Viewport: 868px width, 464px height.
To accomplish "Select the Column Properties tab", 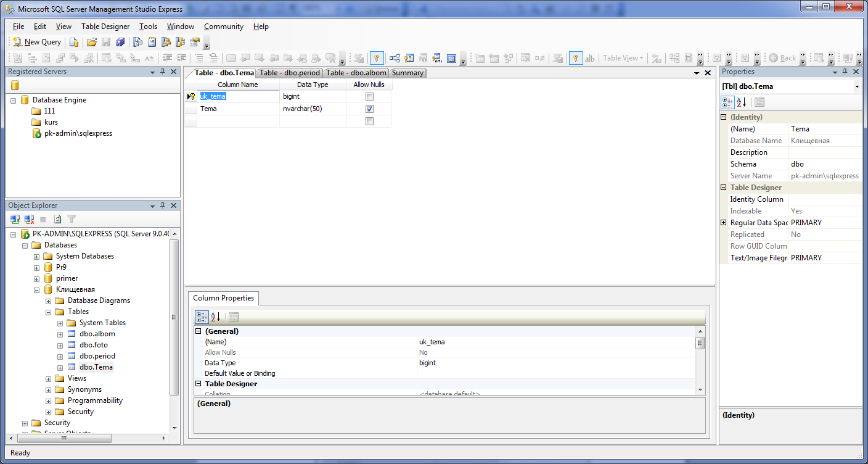I will point(223,298).
